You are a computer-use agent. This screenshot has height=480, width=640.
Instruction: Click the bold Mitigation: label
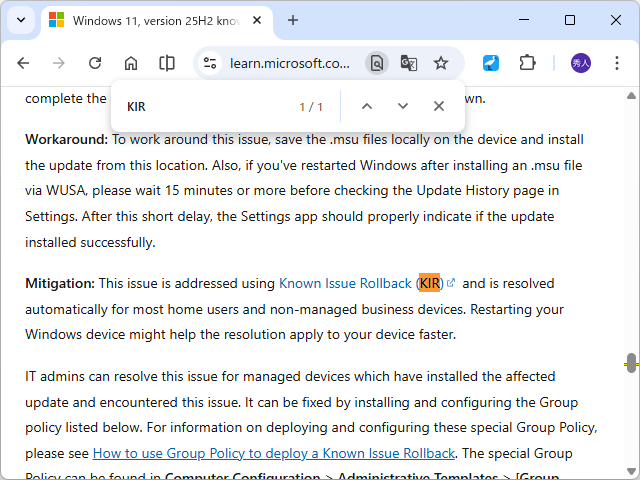(x=60, y=283)
